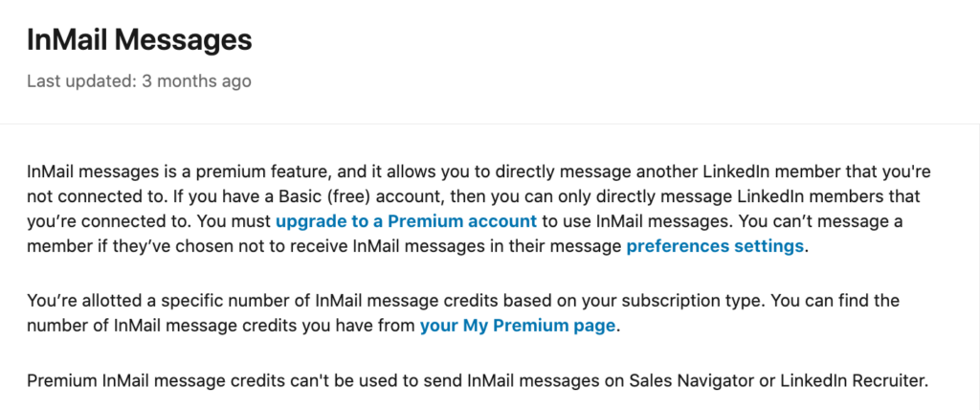The width and height of the screenshot is (980, 410).
Task: Click the text "3 months ago" under the title
Action: pos(197,81)
